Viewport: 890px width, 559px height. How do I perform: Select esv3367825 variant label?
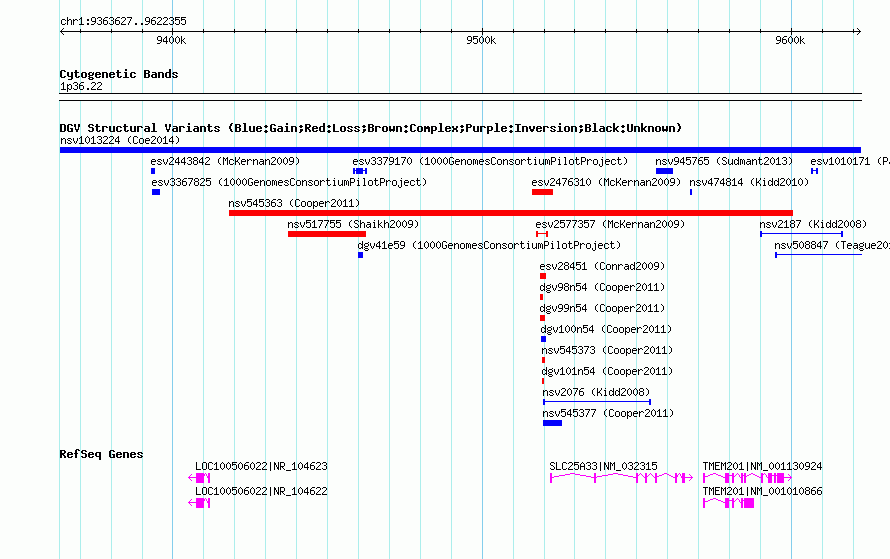coord(289,182)
